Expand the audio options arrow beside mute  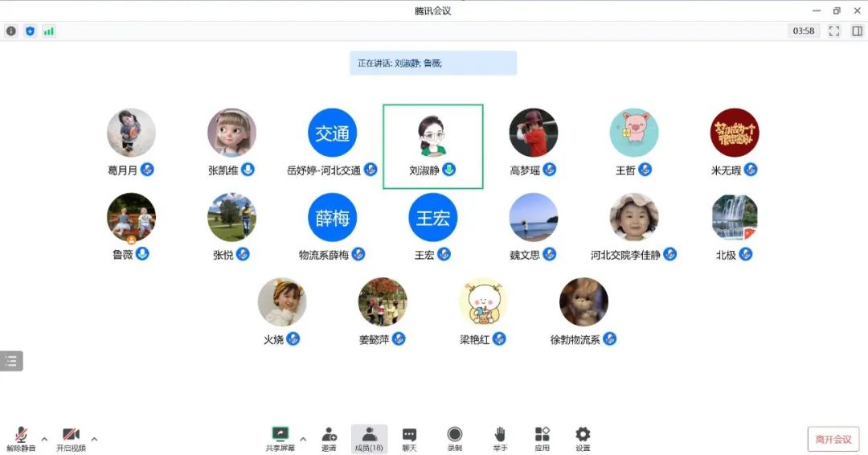point(44,439)
